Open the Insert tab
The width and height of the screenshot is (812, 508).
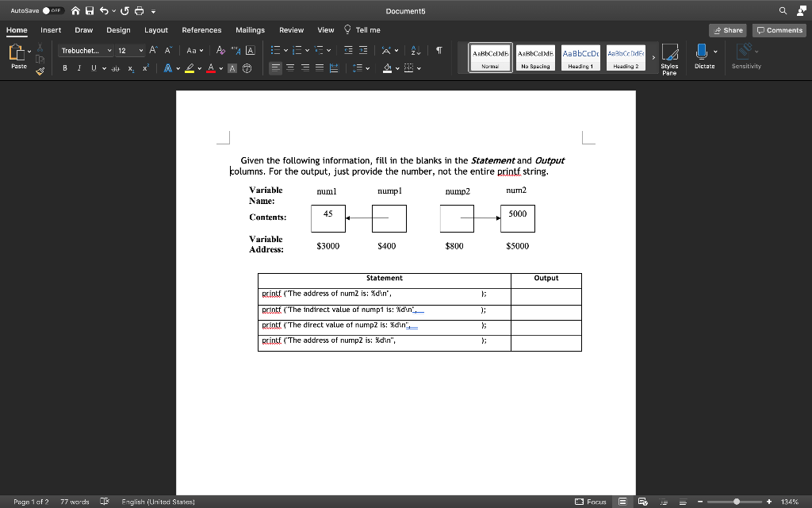tap(51, 30)
